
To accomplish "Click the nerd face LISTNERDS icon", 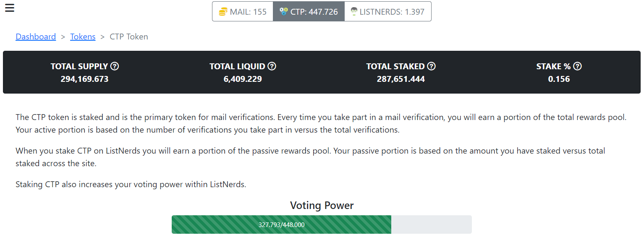I will [x=354, y=12].
